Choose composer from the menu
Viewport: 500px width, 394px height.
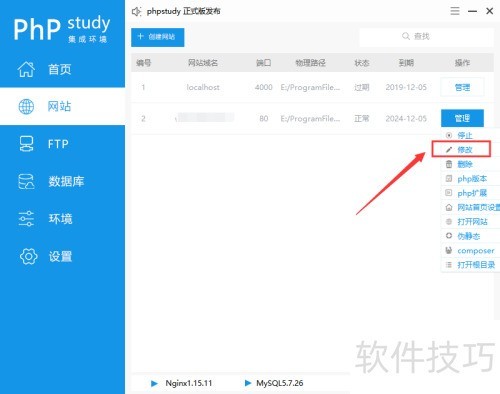(x=470, y=250)
